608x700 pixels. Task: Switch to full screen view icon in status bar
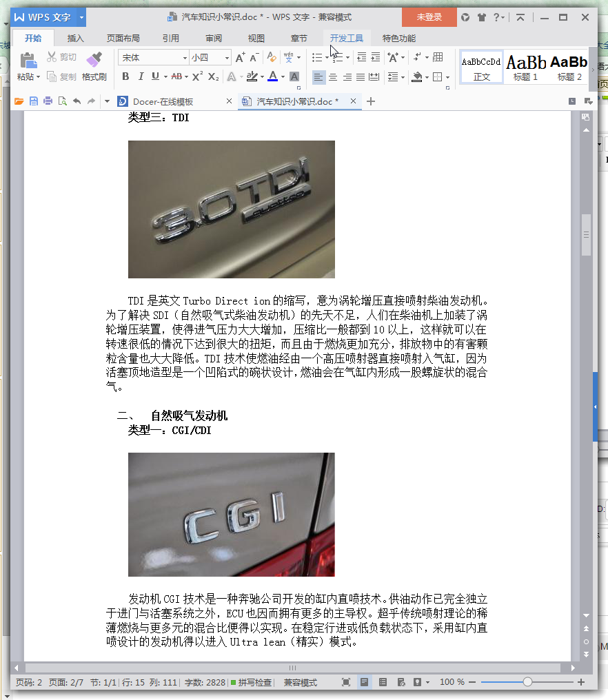pyautogui.click(x=346, y=682)
